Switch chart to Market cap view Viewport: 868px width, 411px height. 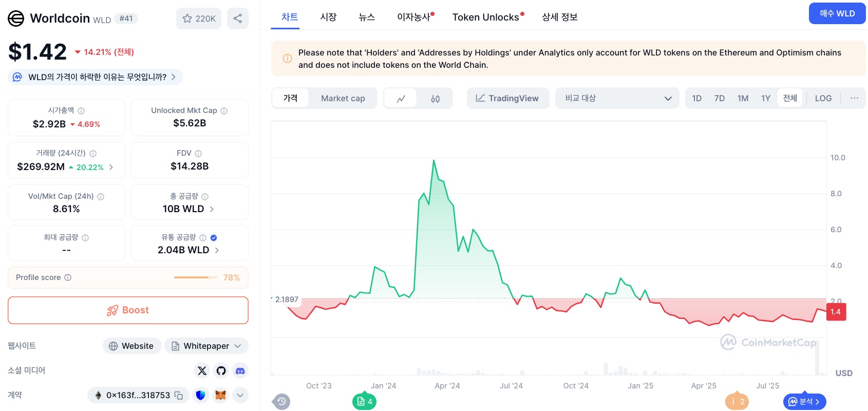click(x=343, y=98)
